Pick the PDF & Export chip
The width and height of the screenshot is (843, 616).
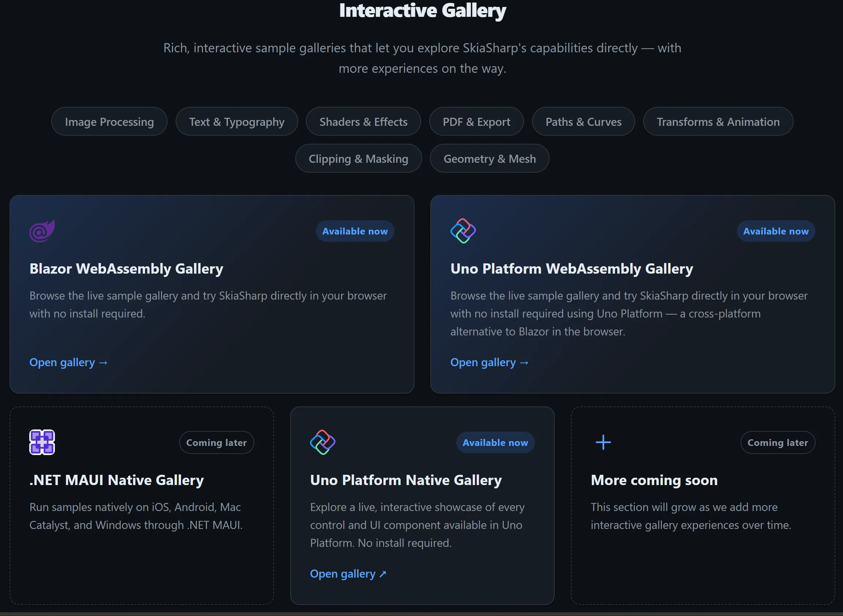(x=476, y=122)
